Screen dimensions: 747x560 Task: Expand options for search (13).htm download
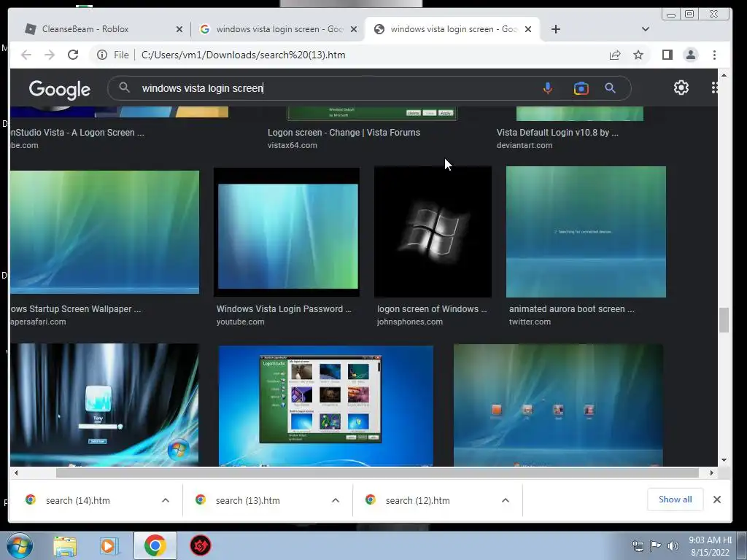(336, 500)
